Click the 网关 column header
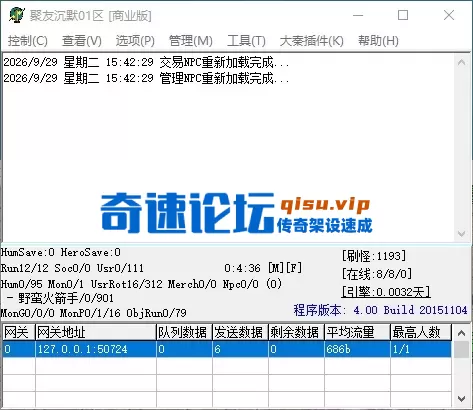This screenshot has height=410, width=473. click(x=19, y=332)
